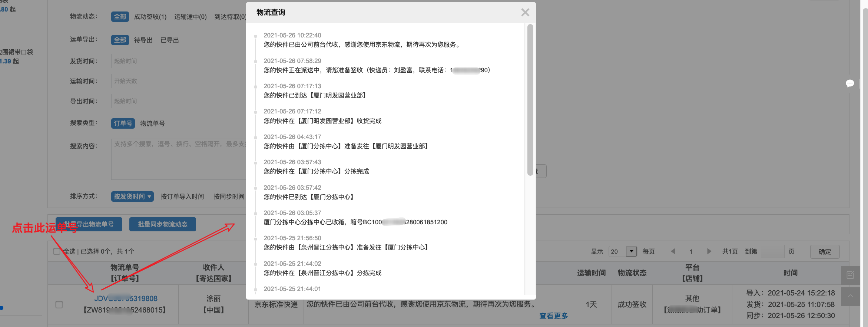The image size is (868, 327).
Task: Open the per-page count dropdown showing 20
Action: click(631, 251)
